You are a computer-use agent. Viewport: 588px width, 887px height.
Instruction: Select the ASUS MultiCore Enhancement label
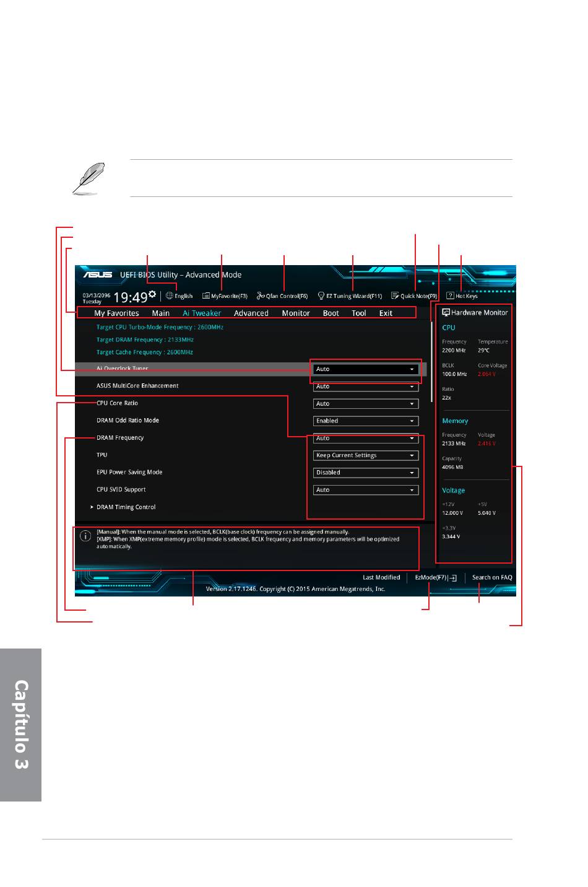(x=137, y=386)
